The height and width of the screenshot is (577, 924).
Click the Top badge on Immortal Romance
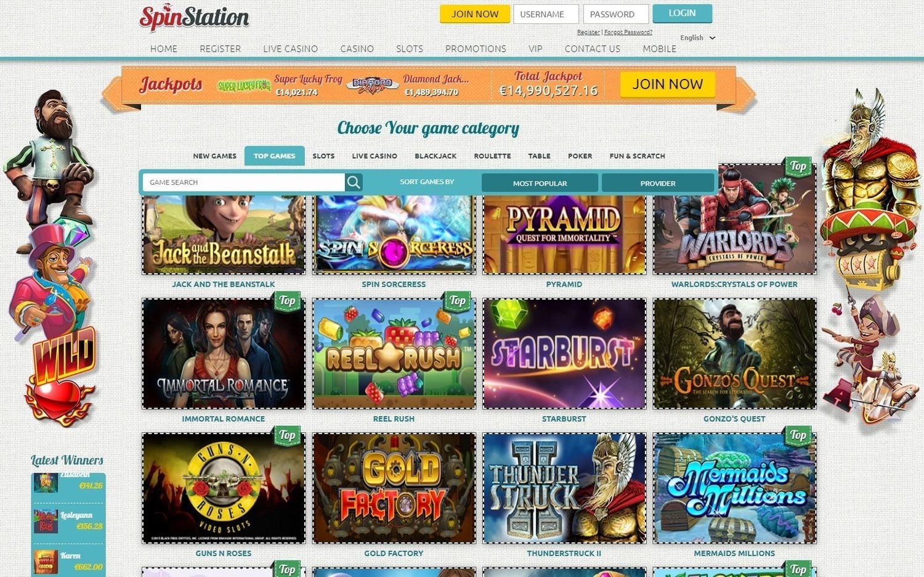(287, 301)
